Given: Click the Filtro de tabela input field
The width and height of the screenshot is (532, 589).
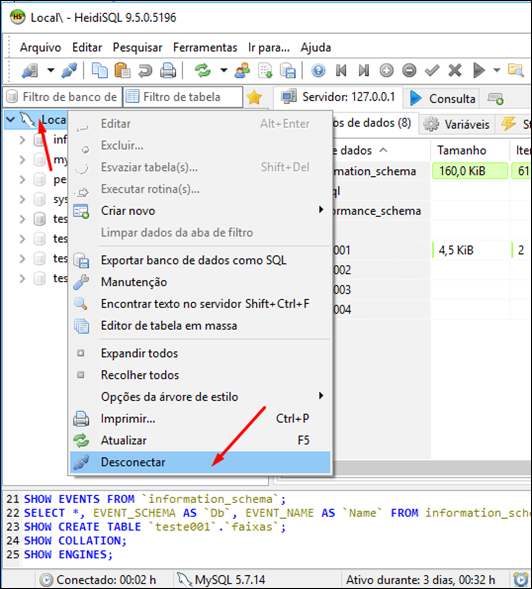Looking at the screenshot, I should tap(183, 97).
